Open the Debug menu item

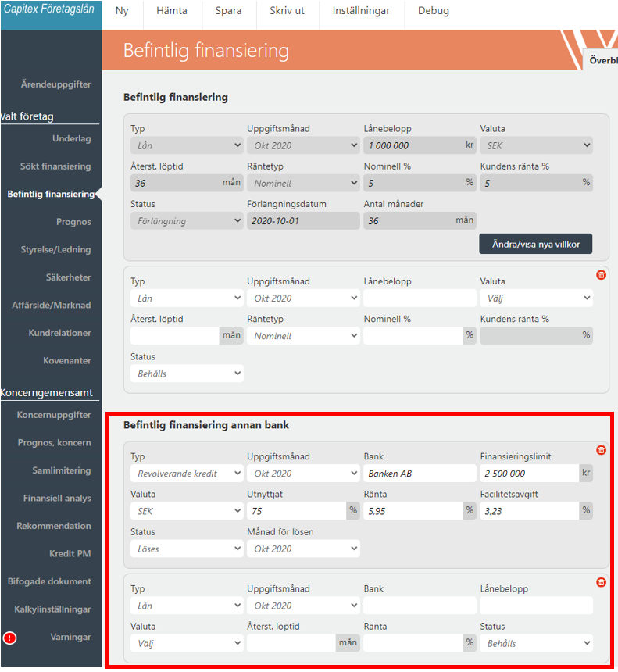[x=434, y=11]
